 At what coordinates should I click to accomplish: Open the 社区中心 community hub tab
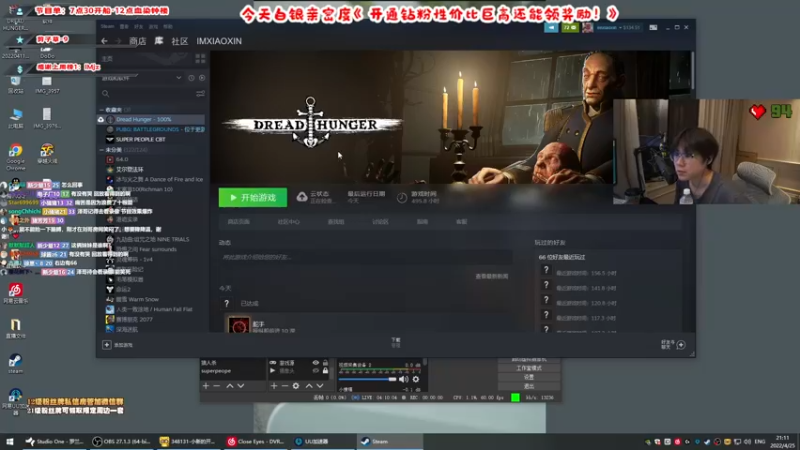point(288,222)
